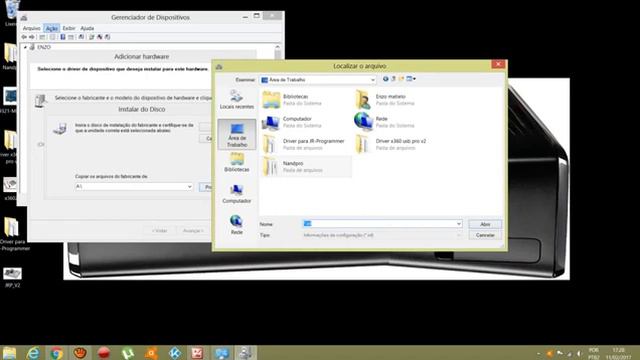Viewport: 640px width, 360px height.
Task: Click the up-one-level icon in Localizar o arquivo
Action: point(393,79)
